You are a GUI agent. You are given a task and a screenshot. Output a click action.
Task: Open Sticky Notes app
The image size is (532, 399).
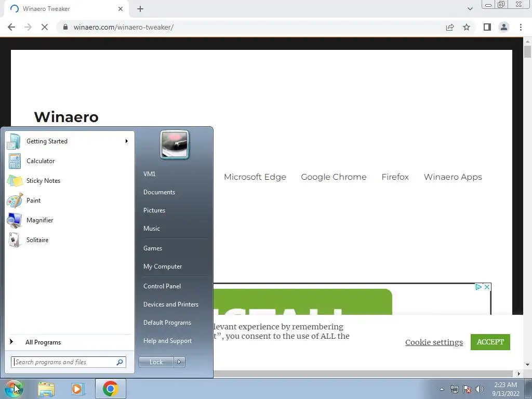(x=69, y=180)
